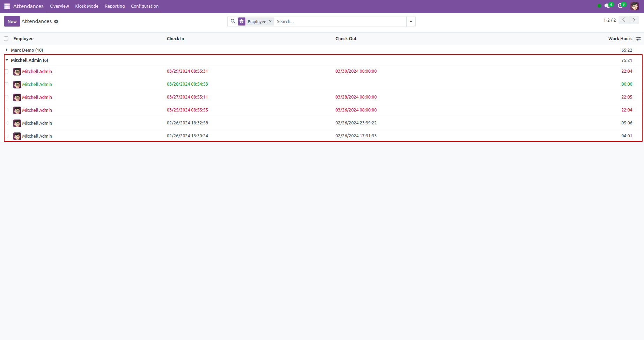Sort by the Employee column header
This screenshot has width=644, height=340.
click(23, 39)
